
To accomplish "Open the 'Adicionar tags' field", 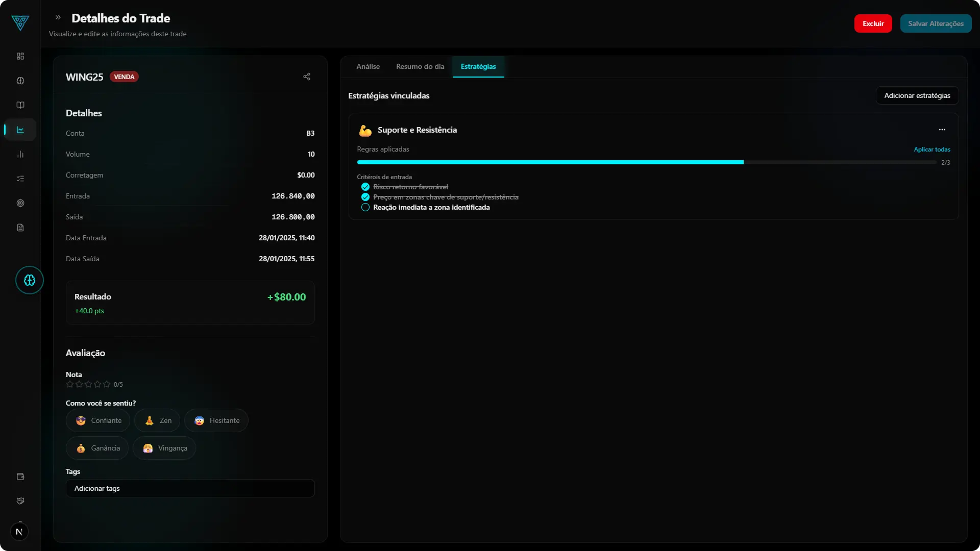I will (x=190, y=488).
